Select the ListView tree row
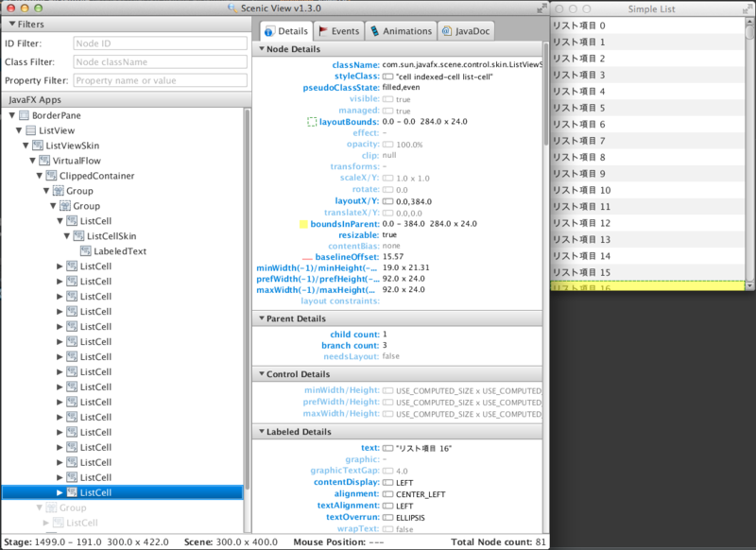This screenshot has width=756, height=550. point(123,130)
